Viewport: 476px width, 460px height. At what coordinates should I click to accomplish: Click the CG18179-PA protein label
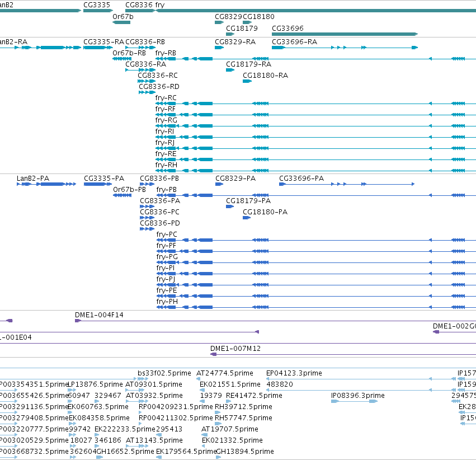tap(248, 201)
